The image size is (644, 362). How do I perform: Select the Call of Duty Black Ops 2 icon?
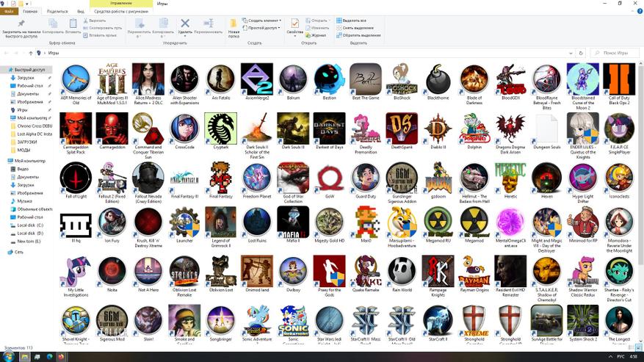619,79
